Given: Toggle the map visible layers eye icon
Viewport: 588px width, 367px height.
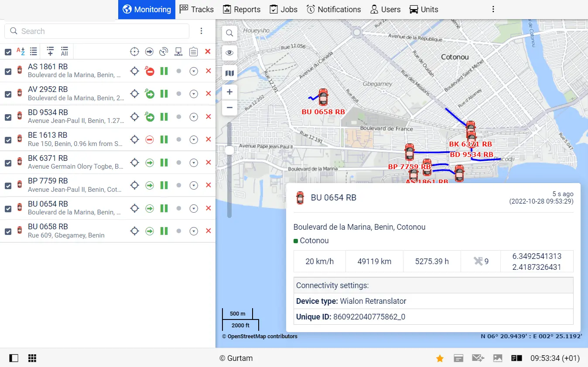Looking at the screenshot, I should (x=229, y=53).
